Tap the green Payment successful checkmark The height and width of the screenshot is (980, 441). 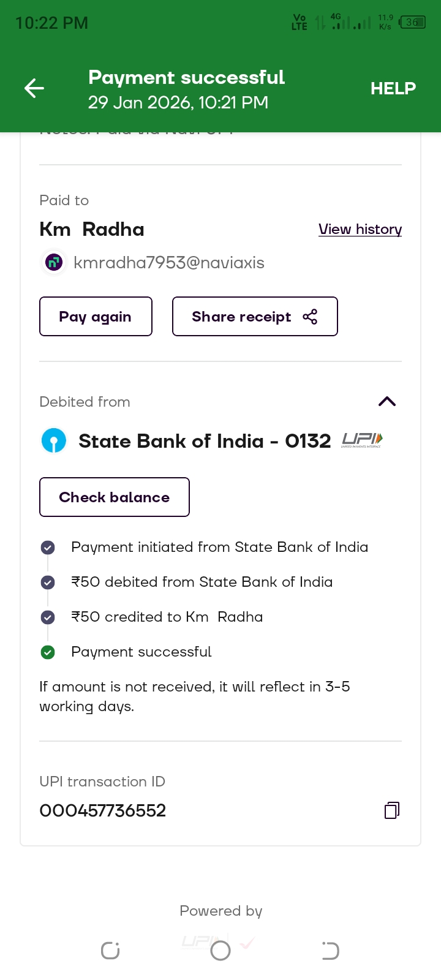click(48, 652)
